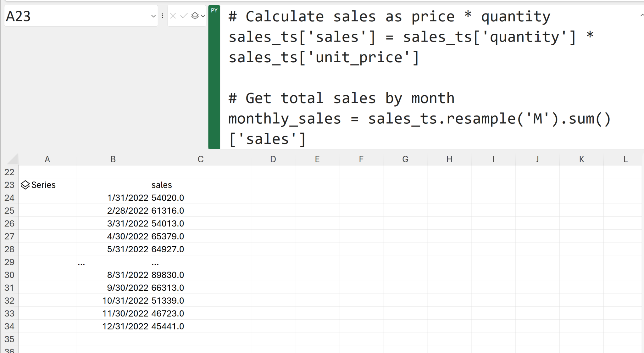
Task: Click the Python object icon in cell A23
Action: [x=25, y=185]
